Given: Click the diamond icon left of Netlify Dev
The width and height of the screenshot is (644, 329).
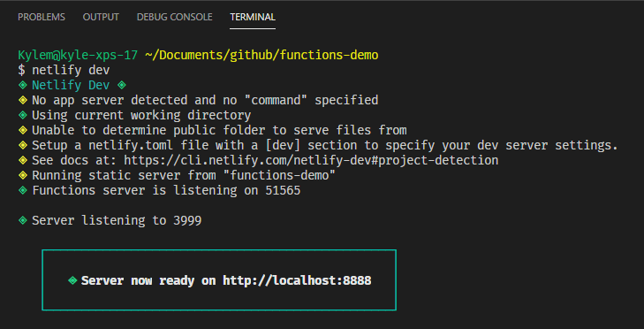Looking at the screenshot, I should pyautogui.click(x=23, y=85).
